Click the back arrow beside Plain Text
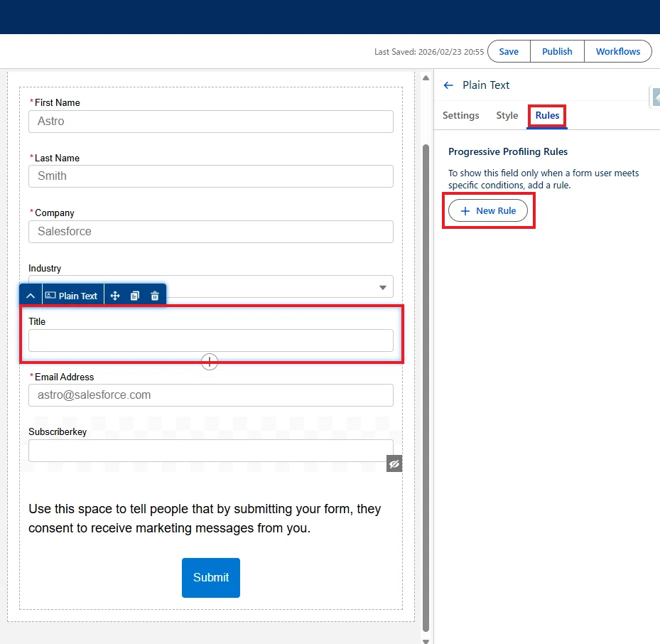 pyautogui.click(x=448, y=85)
